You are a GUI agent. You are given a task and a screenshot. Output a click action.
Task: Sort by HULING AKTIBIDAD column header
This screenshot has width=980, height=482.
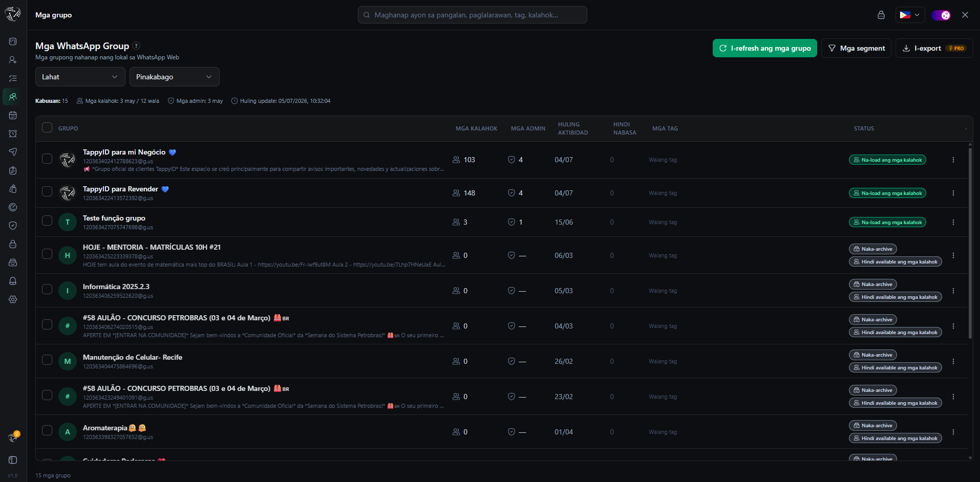[x=573, y=128]
